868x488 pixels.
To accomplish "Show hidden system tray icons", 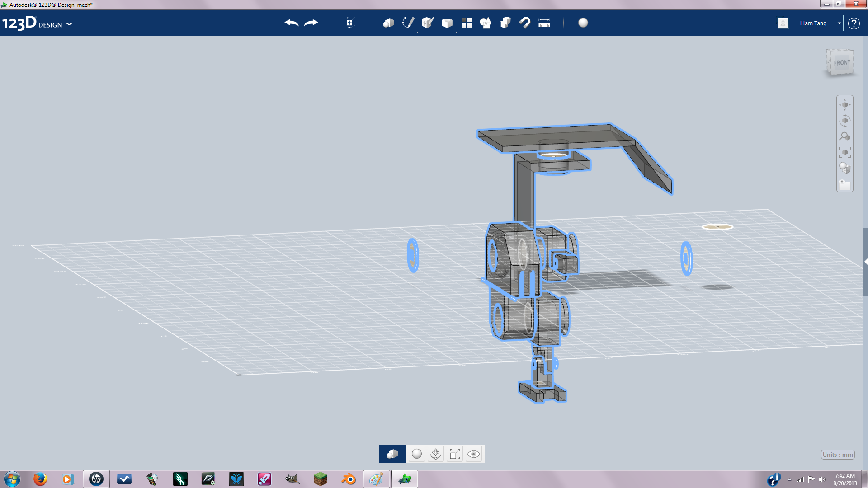I will coord(789,479).
